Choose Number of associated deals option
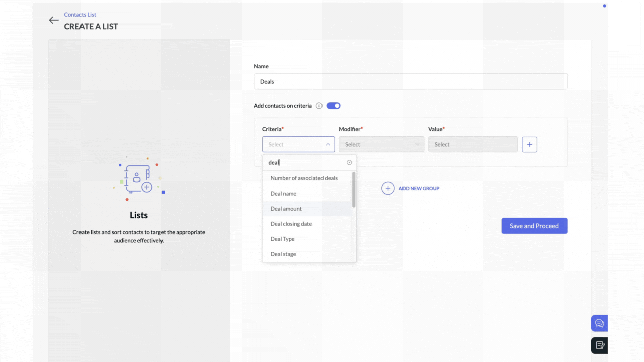This screenshot has height=362, width=644. pos(306,178)
